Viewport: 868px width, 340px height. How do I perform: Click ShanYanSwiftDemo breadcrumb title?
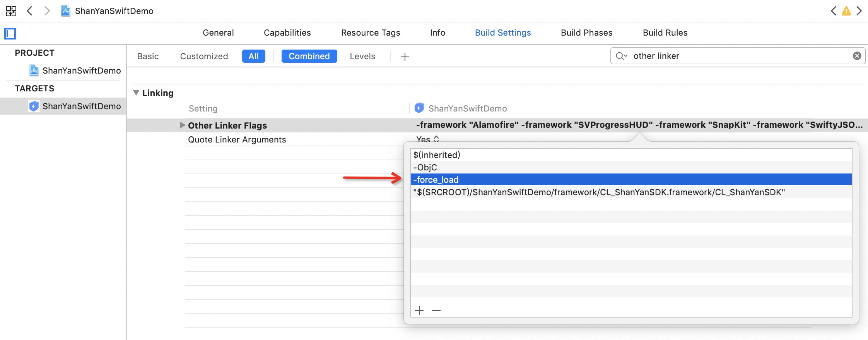(114, 11)
